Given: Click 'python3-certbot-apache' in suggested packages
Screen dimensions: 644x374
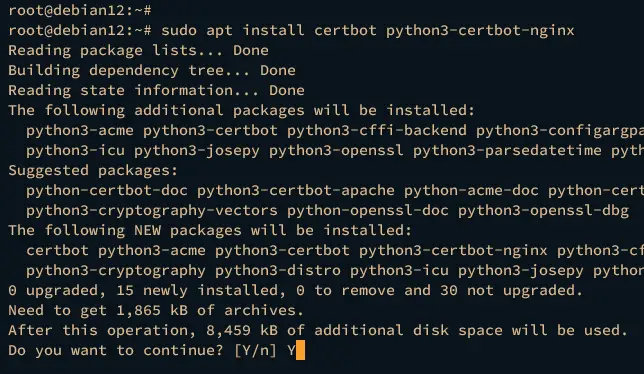Looking at the screenshot, I should [x=296, y=190].
